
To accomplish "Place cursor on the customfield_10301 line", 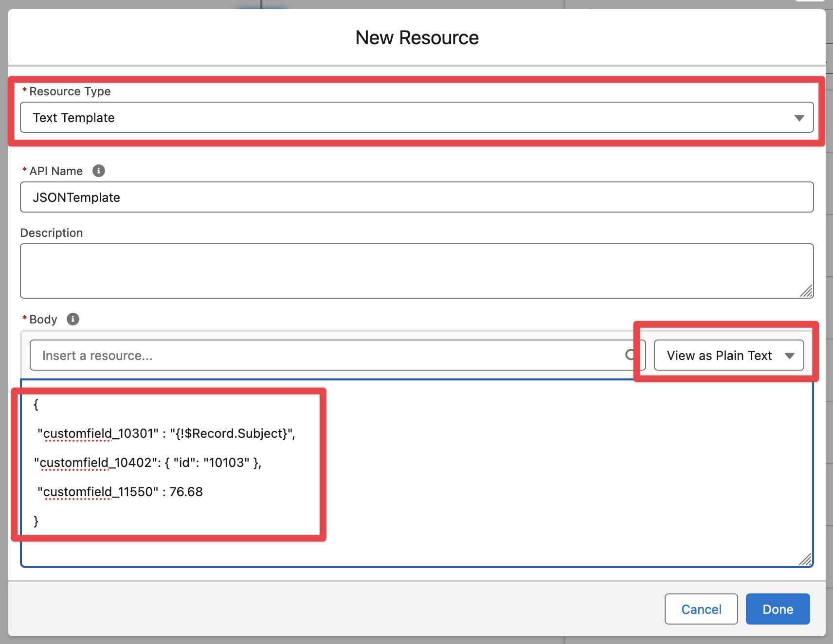I will coord(166,433).
